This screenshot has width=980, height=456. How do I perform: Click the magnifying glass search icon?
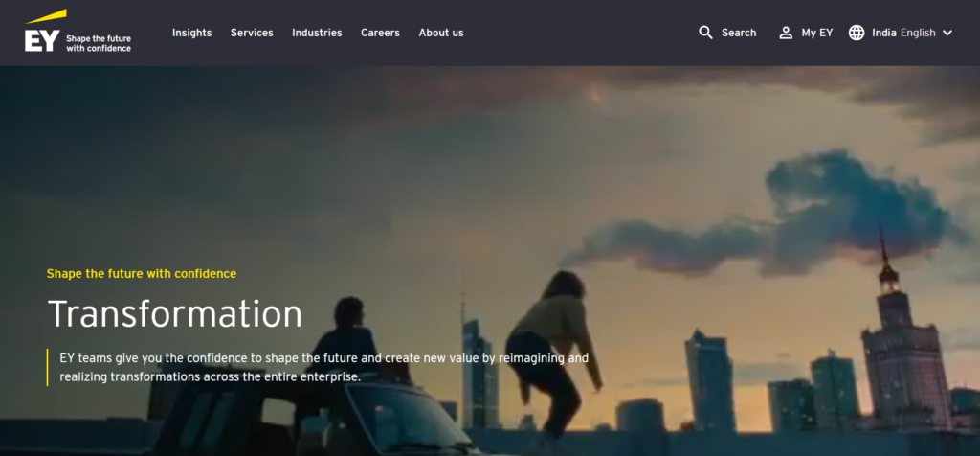tap(705, 33)
